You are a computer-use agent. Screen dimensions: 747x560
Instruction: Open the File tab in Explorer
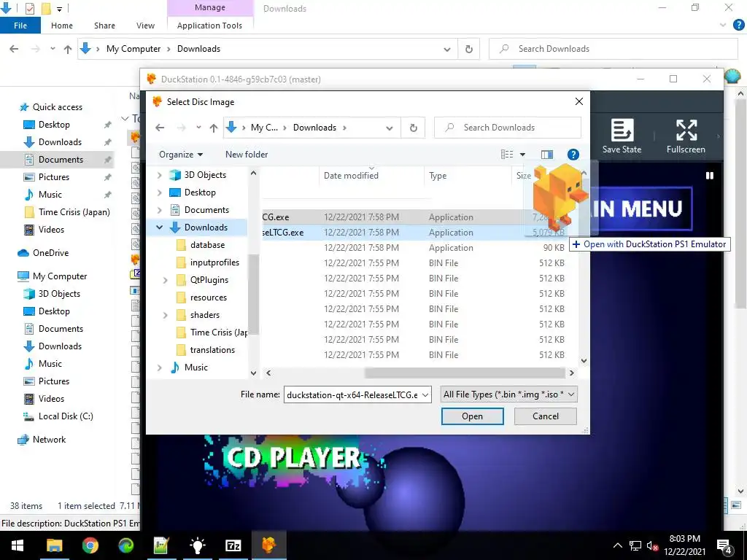(20, 26)
